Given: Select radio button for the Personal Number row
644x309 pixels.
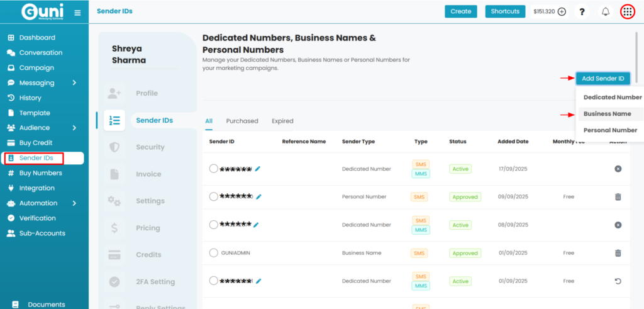Looking at the screenshot, I should point(213,196).
